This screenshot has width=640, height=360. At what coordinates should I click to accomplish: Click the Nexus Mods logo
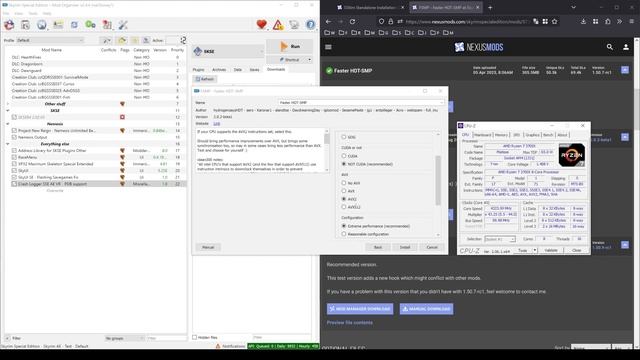point(479,47)
